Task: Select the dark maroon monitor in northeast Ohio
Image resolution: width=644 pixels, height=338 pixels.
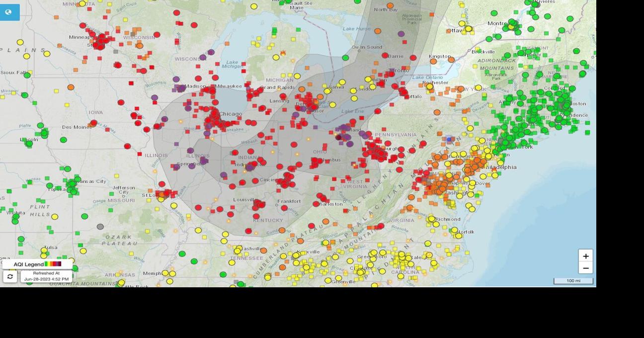Action: click(339, 137)
